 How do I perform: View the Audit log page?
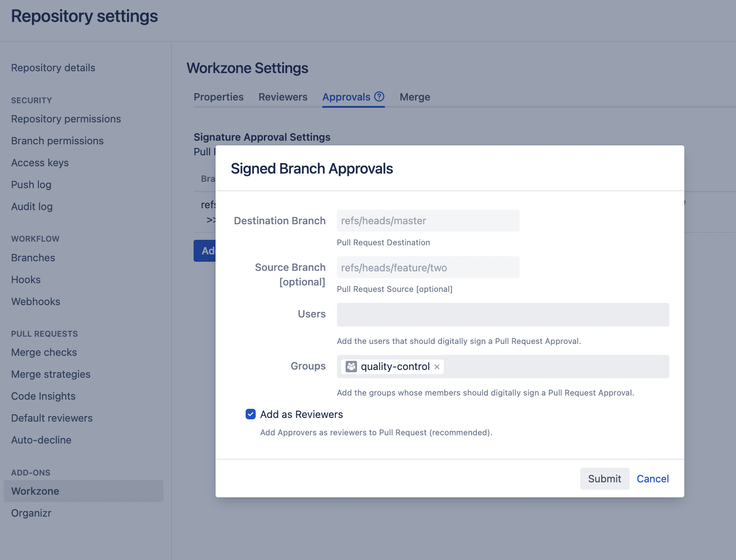32,206
